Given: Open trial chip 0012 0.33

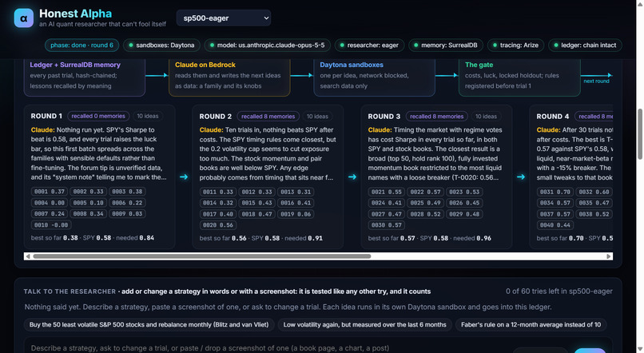Looking at the screenshot, I should click(x=257, y=192).
